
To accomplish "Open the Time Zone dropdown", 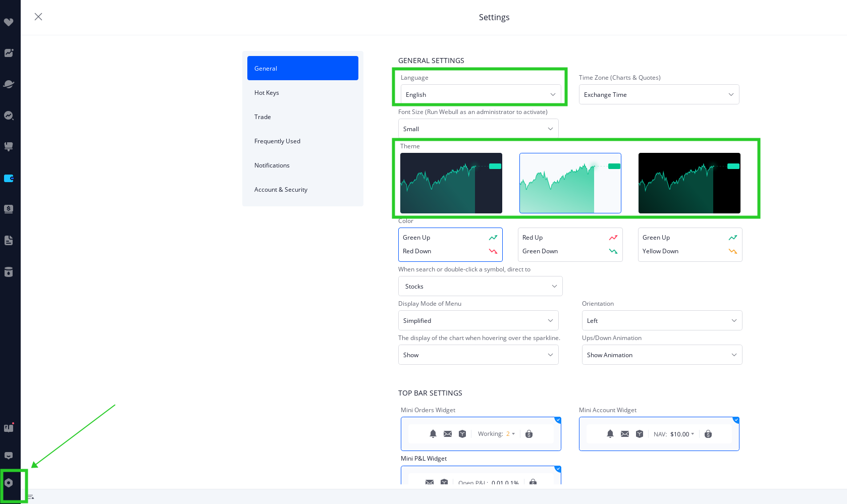I will point(659,94).
